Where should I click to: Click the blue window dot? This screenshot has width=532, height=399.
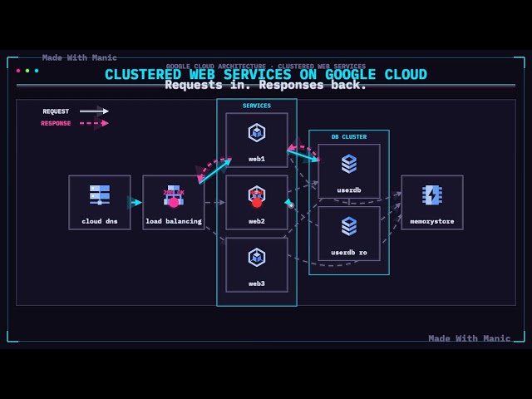click(x=37, y=71)
